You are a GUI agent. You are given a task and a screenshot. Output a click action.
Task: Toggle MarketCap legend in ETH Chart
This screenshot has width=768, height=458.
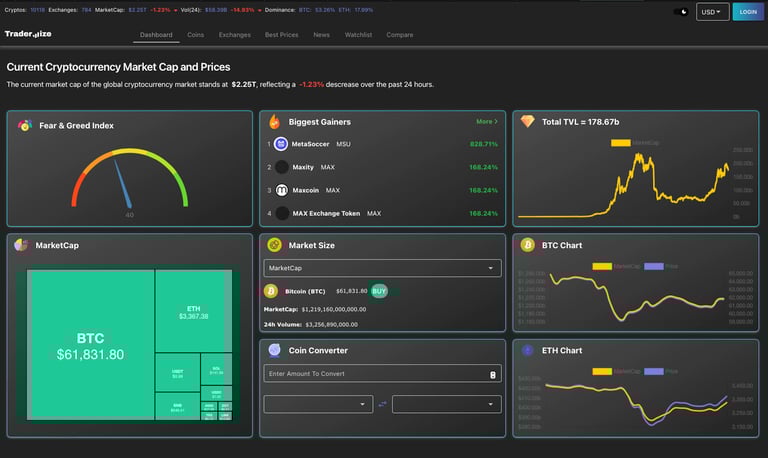[616, 371]
